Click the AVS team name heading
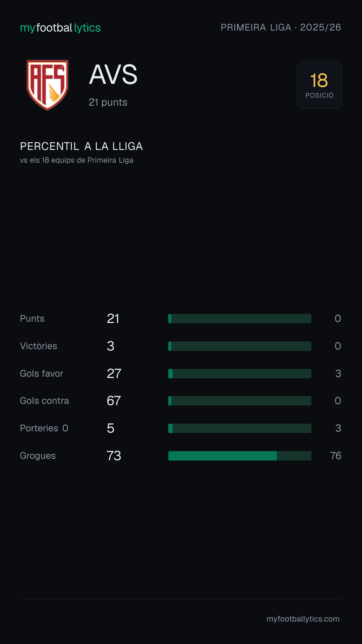Viewport: 362px width, 644px height. [x=113, y=74]
